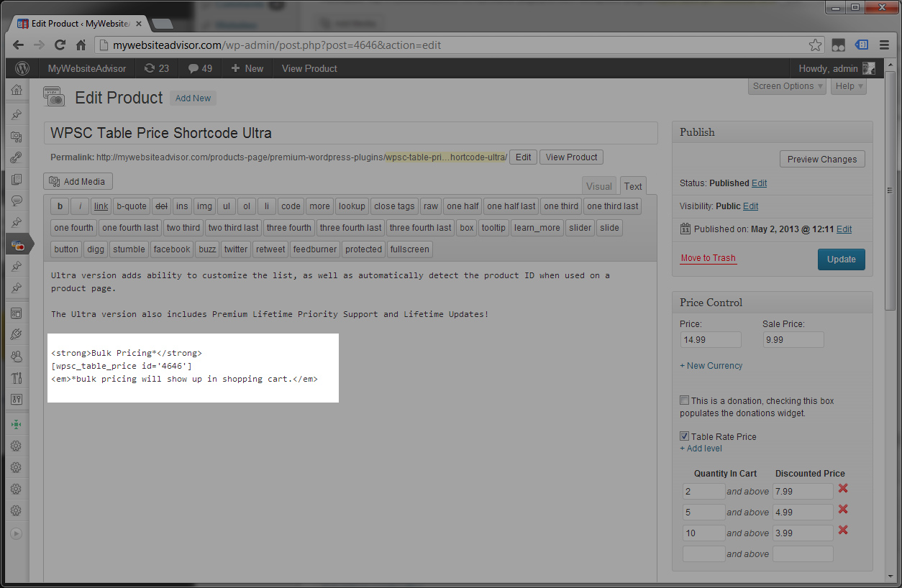Expand the Help dropdown tab
Image resolution: width=902 pixels, height=588 pixels.
click(x=849, y=86)
